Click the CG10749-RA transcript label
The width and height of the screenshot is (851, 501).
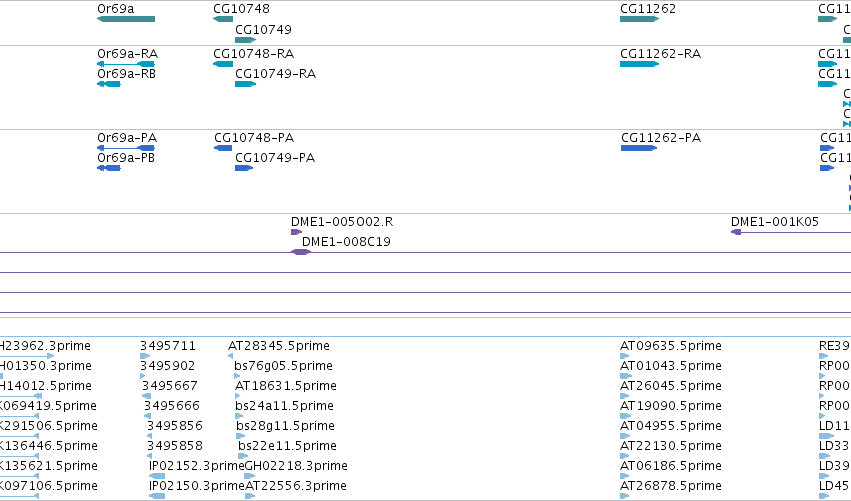click(x=275, y=74)
